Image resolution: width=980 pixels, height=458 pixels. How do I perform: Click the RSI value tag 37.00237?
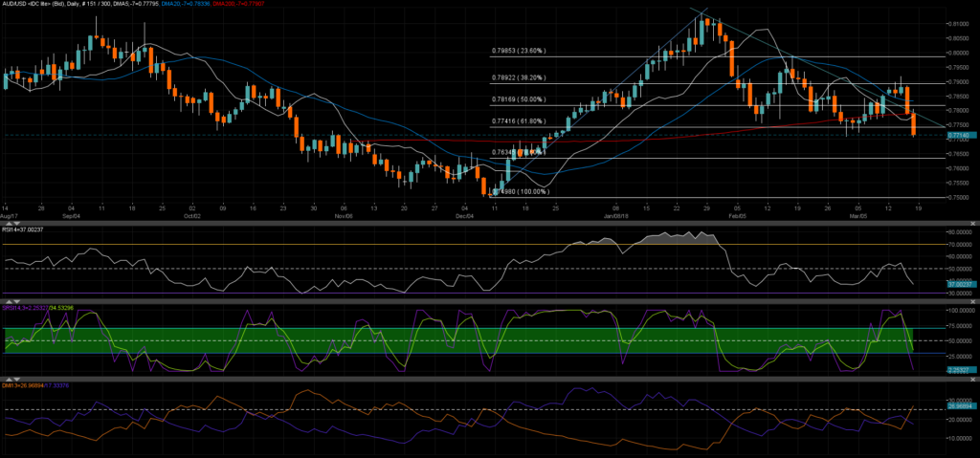point(963,284)
